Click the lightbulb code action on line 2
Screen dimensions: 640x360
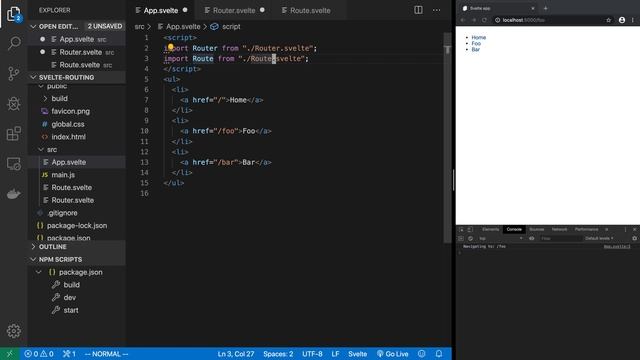point(171,47)
